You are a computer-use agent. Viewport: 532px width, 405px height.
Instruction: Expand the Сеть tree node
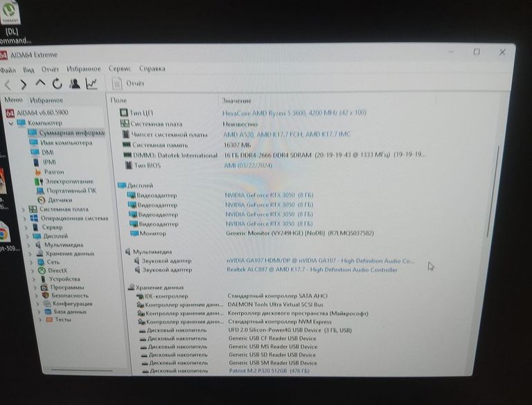tap(31, 262)
